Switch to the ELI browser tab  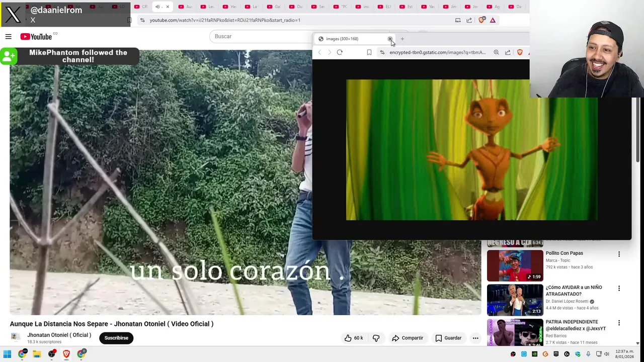(x=385, y=7)
